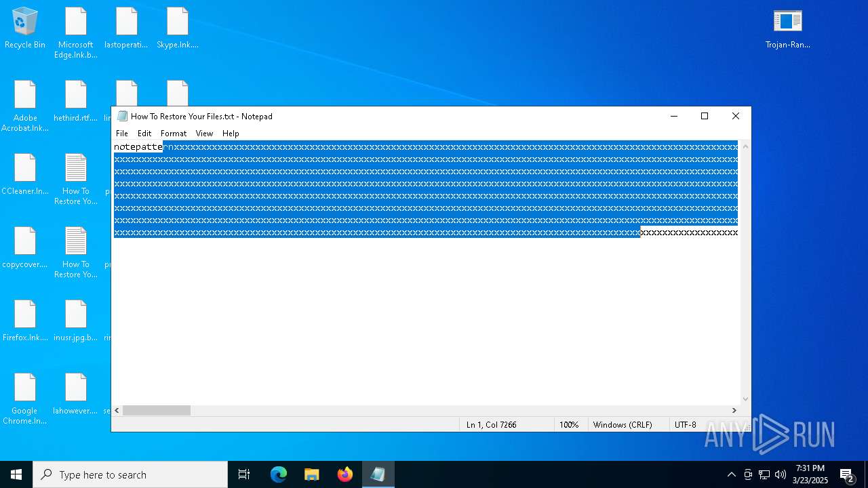Click the 'notepatte' text in Notepad

[x=138, y=147]
